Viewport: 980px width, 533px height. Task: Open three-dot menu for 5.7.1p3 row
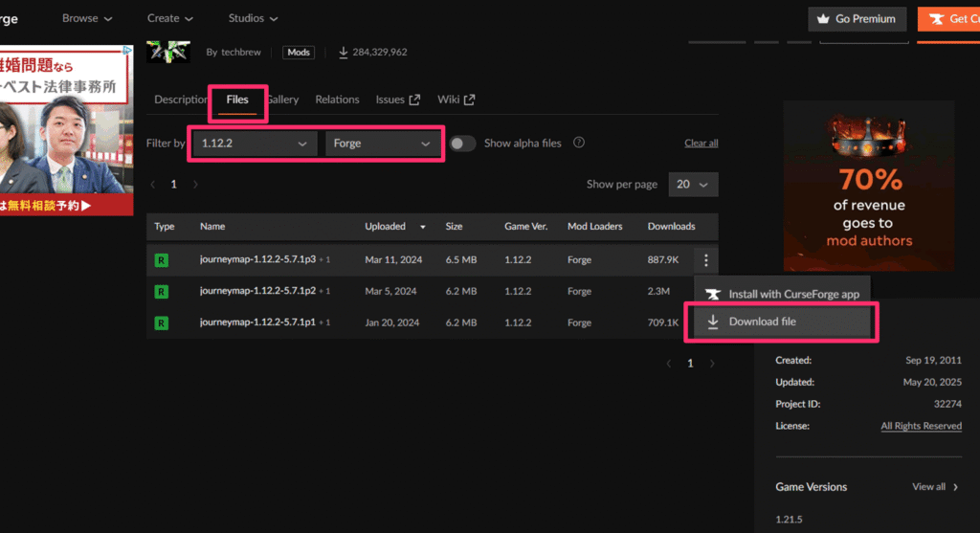point(705,260)
